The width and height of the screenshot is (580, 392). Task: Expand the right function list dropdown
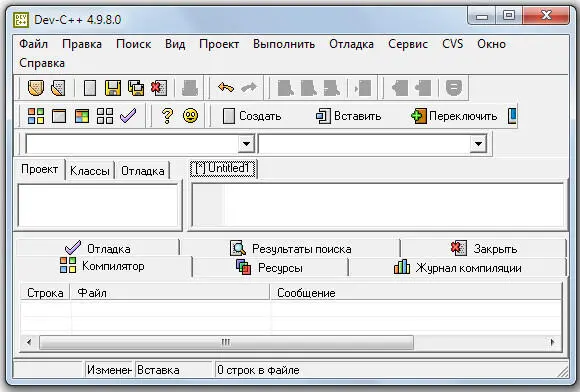click(478, 143)
